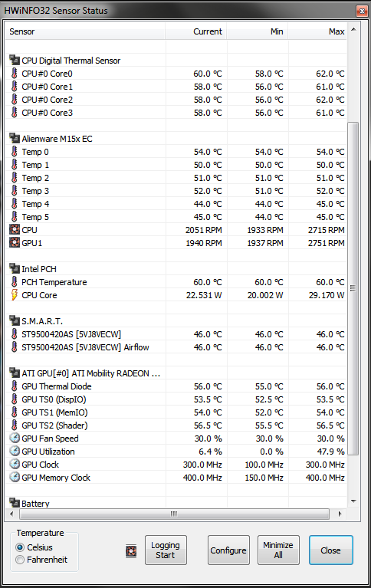The image size is (371, 588).
Task: Click the thermometer icon beside CPU#0 Core3
Action: 15,112
